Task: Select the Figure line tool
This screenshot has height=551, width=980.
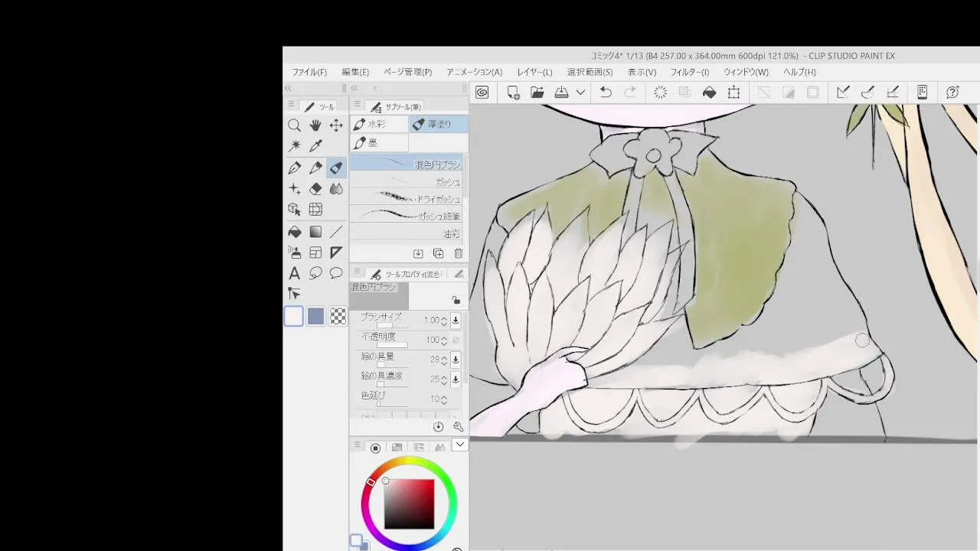Action: 336,232
